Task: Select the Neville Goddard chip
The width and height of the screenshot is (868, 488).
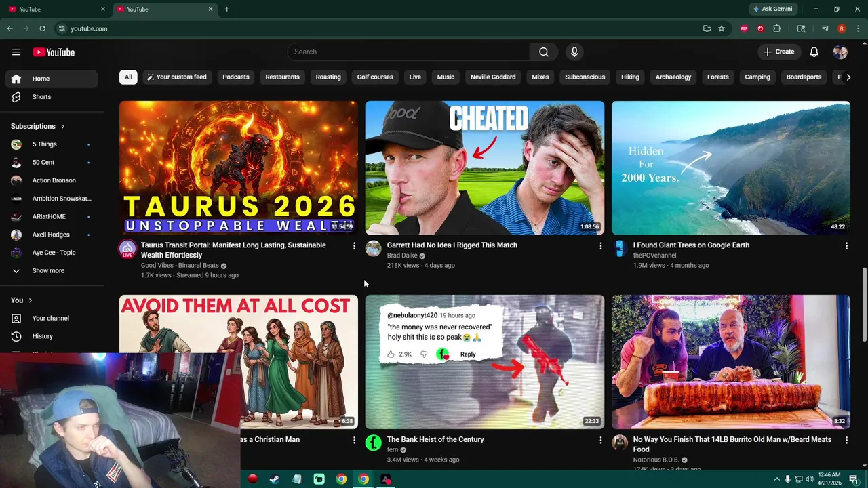Action: [493, 77]
